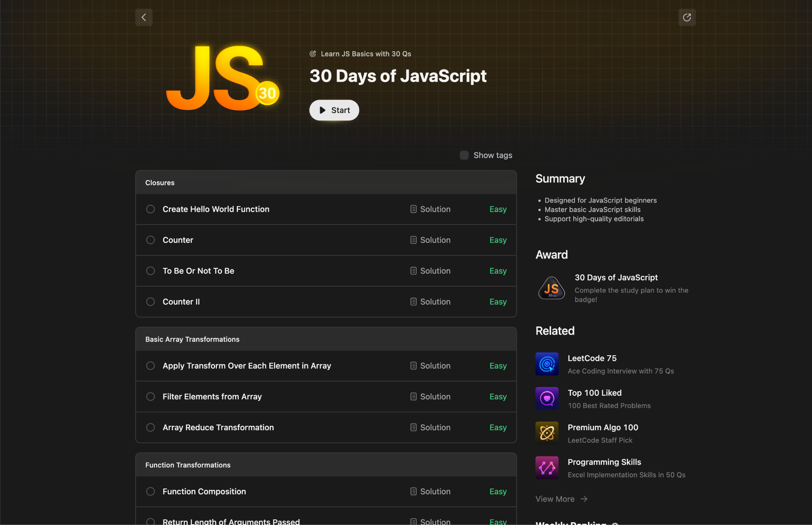
Task: Collapse the Function Transformations section header
Action: (x=326, y=465)
